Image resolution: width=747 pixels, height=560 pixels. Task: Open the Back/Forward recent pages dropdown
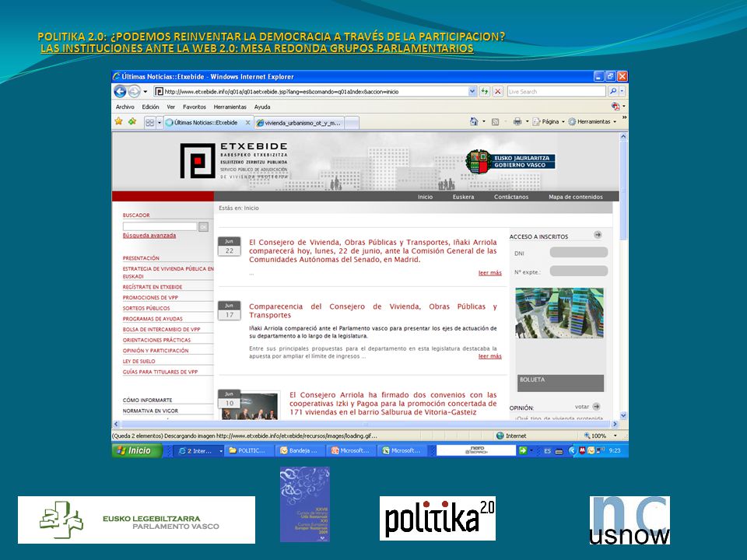point(146,92)
